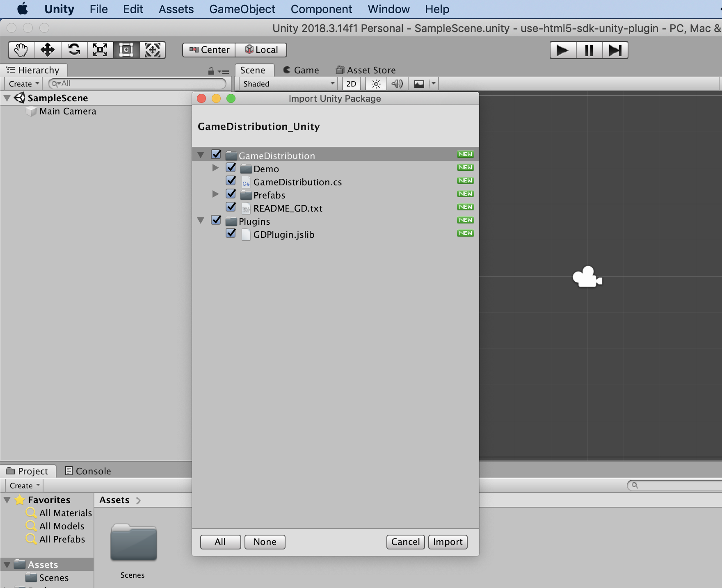Click the Project search field
Screen dimensions: 722x588
pyautogui.click(x=674, y=485)
